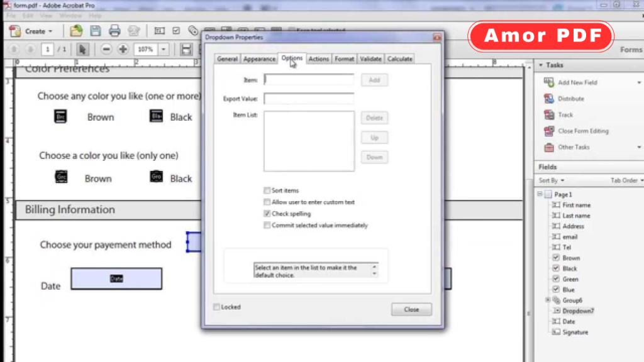Click the Next Page arrow icon

(30, 49)
